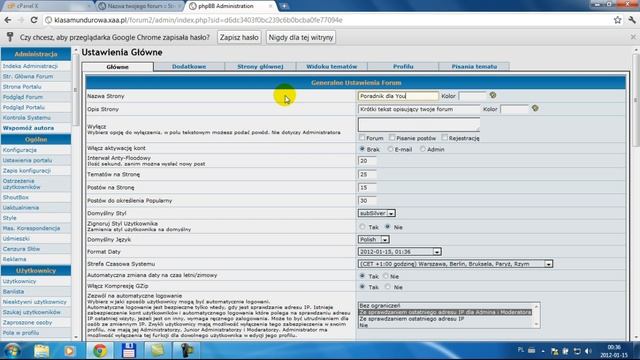Viewport: 640px width, 360px height.
Task: Open color picker icon for Opis Strony
Action: [535, 108]
